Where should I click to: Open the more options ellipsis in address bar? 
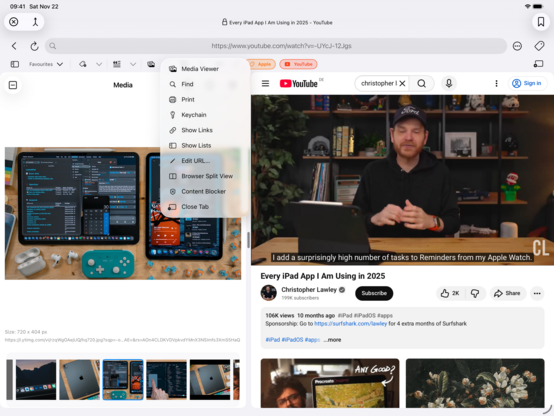pos(517,46)
